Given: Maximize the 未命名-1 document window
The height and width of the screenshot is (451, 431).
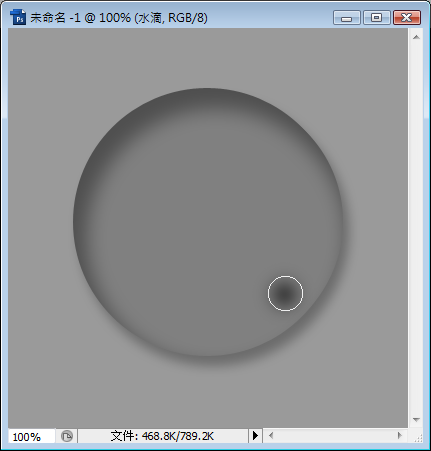Looking at the screenshot, I should coord(377,18).
